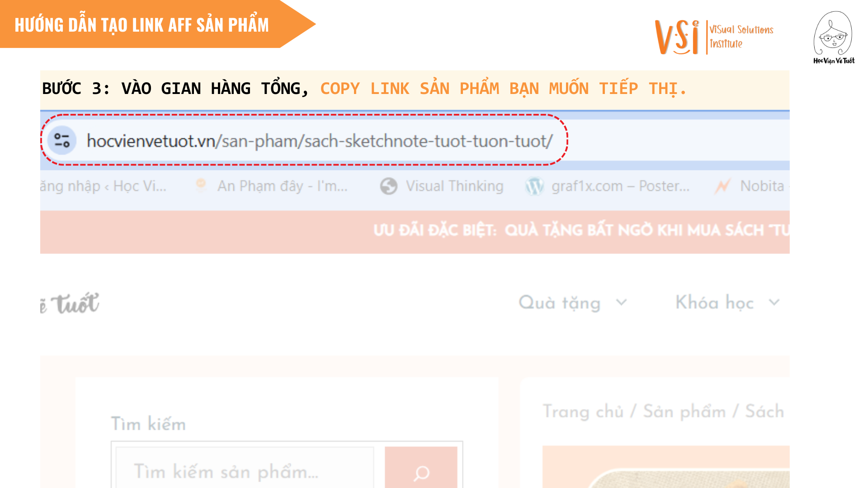Viewport: 868px width, 488px height.
Task: Click the Học Viện Vẽ Tuốt girl logo
Action: 833,38
